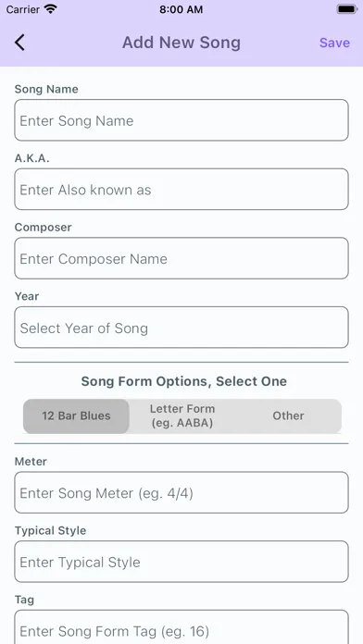Tap the back arrow icon
363x644 pixels.
point(19,43)
